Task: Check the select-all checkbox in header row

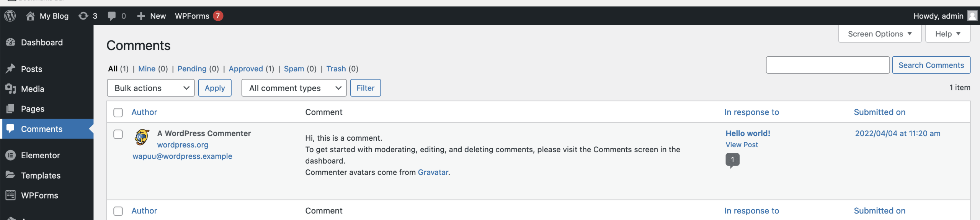Action: 118,112
